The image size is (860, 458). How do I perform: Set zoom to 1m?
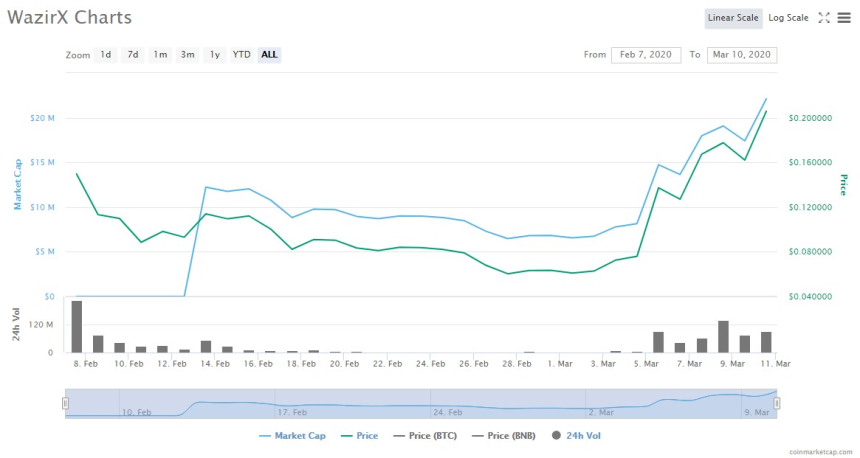[x=160, y=55]
